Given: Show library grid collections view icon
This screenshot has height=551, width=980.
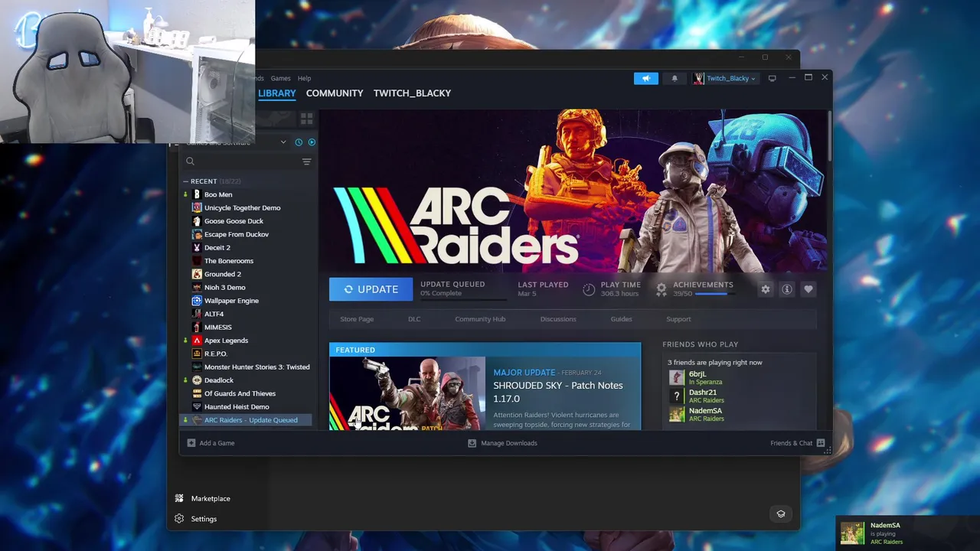Looking at the screenshot, I should pyautogui.click(x=306, y=119).
